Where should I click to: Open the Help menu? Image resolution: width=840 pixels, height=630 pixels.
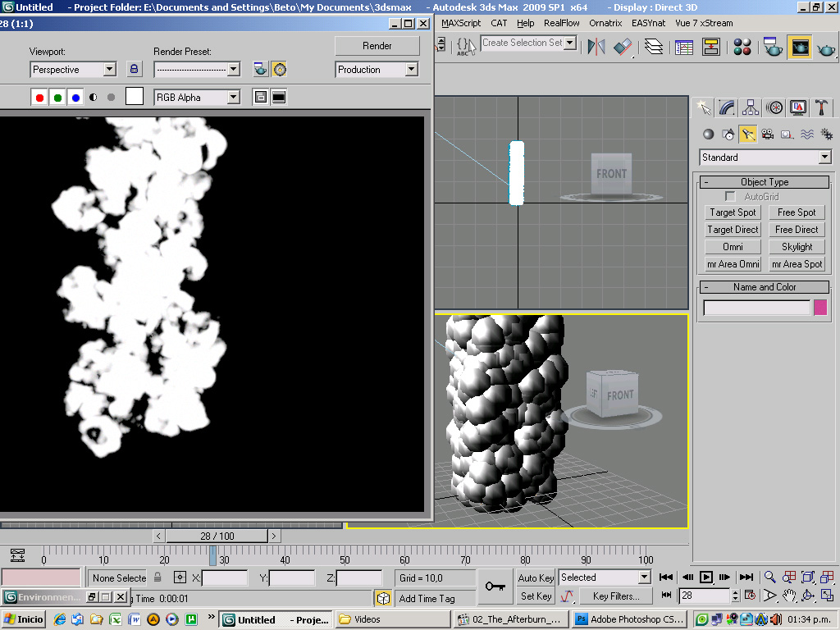pos(526,23)
